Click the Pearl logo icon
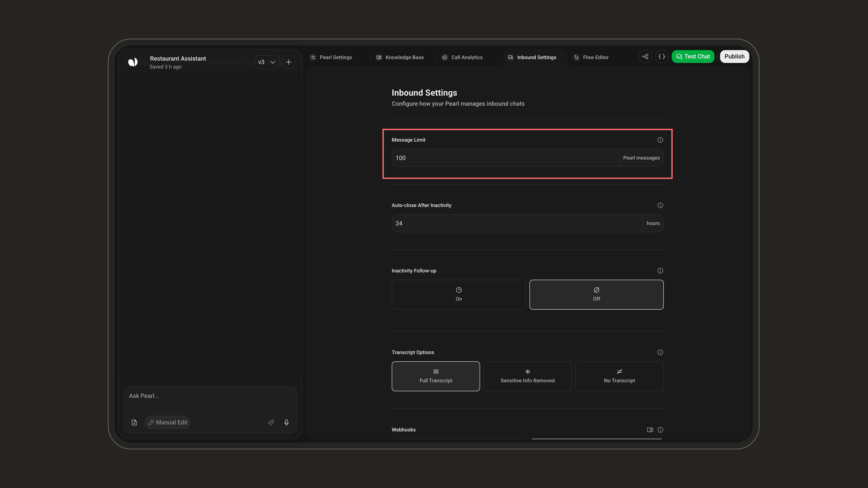Viewport: 868px width, 488px height. (x=133, y=62)
